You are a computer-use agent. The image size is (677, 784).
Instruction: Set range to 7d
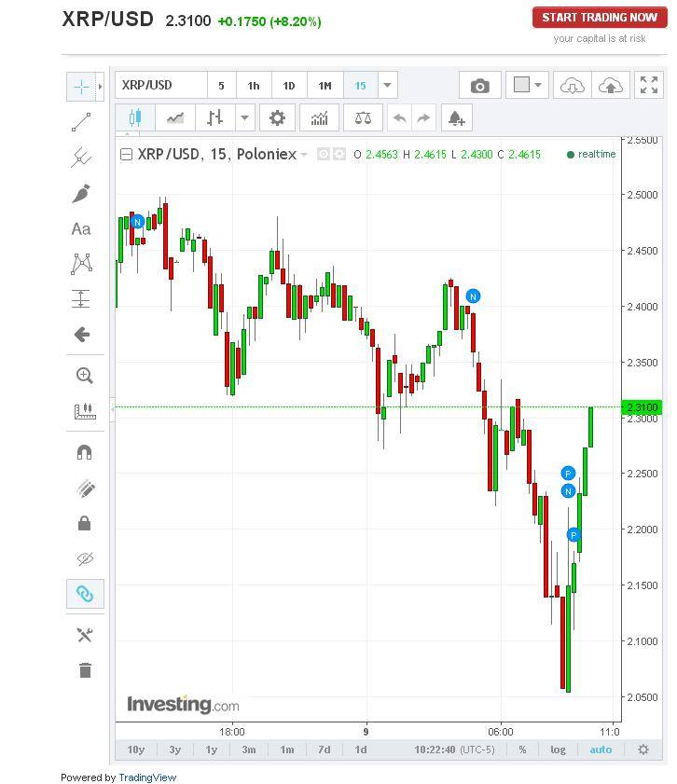(x=324, y=750)
